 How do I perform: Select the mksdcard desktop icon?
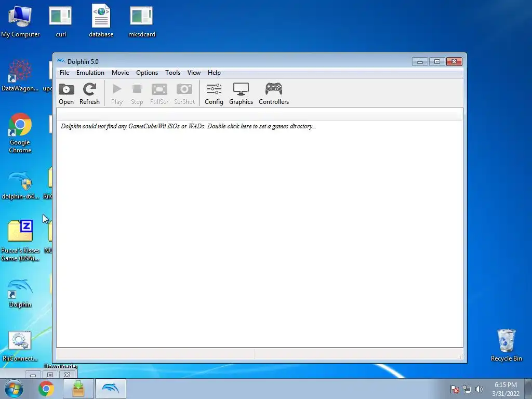pyautogui.click(x=142, y=21)
